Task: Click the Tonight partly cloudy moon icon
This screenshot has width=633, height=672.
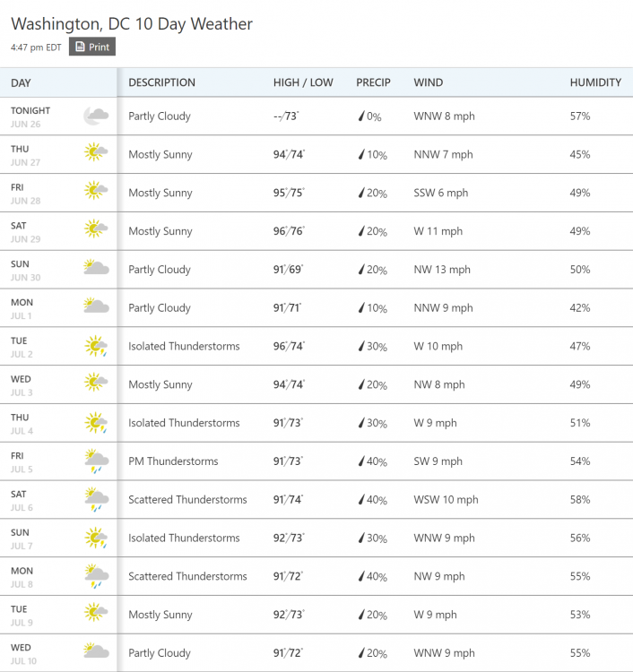Action: pyautogui.click(x=96, y=116)
